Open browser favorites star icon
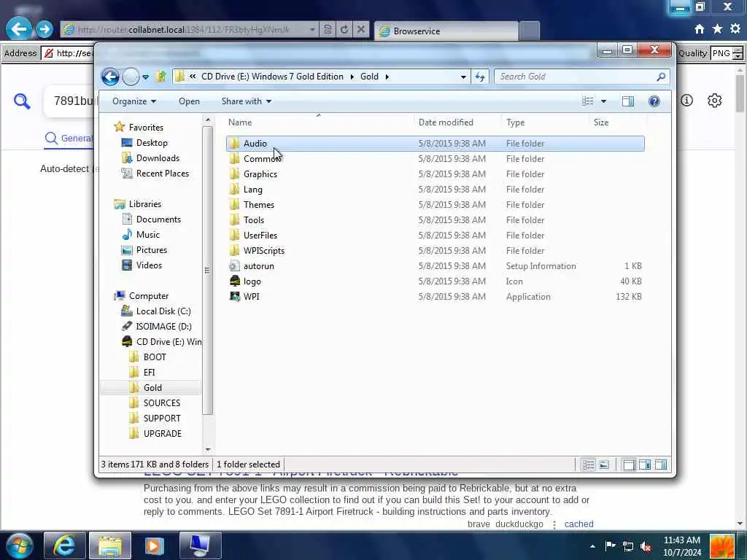The image size is (747, 560). [x=717, y=29]
